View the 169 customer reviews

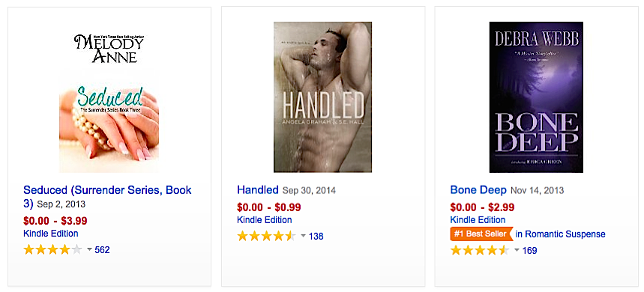(530, 250)
